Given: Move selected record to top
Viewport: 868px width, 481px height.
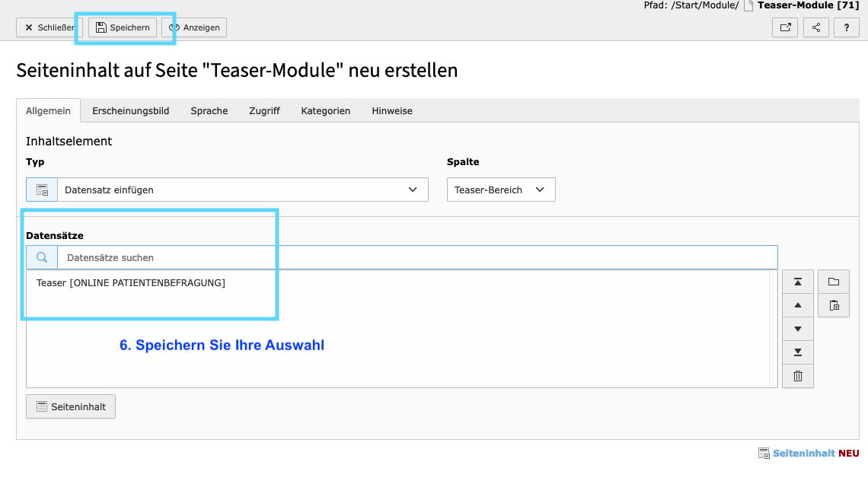Looking at the screenshot, I should click(797, 282).
